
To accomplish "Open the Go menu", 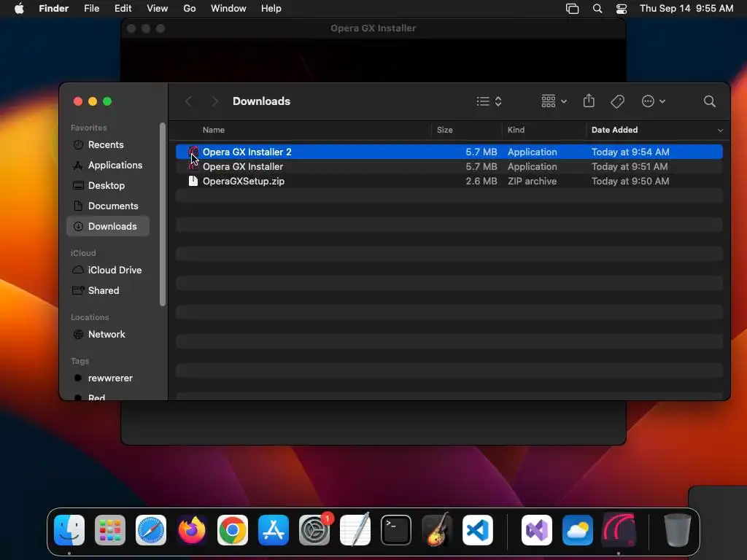I will [x=190, y=9].
